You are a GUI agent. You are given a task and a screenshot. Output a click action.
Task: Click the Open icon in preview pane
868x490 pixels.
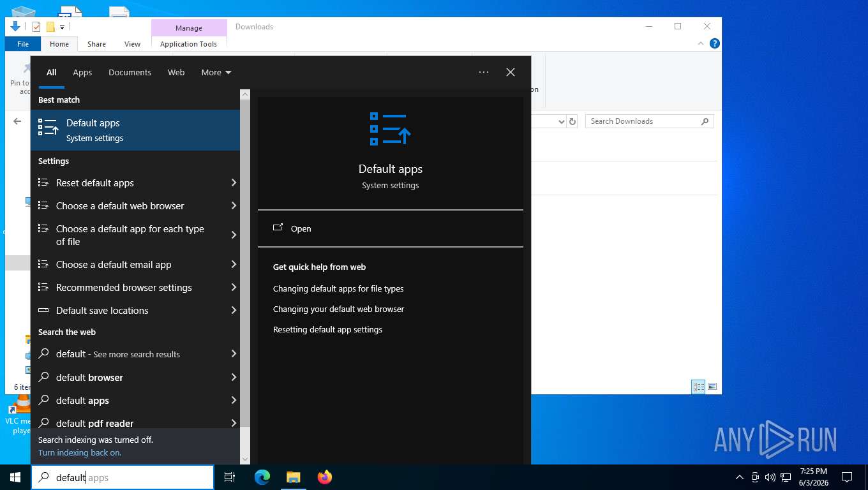(x=278, y=228)
